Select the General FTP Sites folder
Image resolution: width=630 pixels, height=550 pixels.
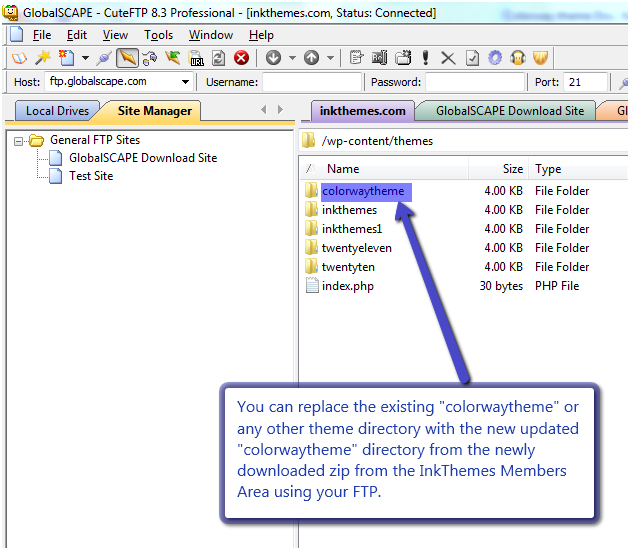(x=95, y=140)
